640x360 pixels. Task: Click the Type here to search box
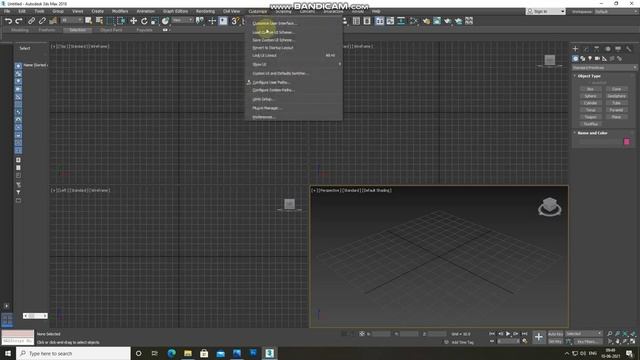tap(73, 353)
